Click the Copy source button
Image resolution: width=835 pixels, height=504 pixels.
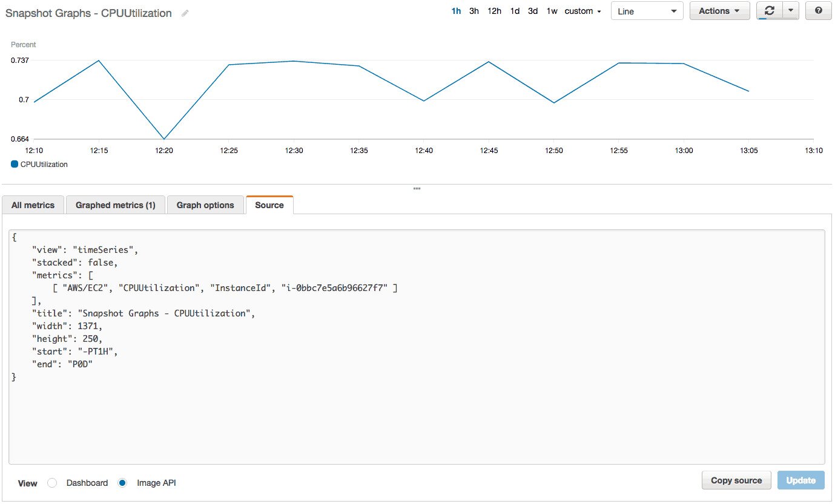click(736, 480)
